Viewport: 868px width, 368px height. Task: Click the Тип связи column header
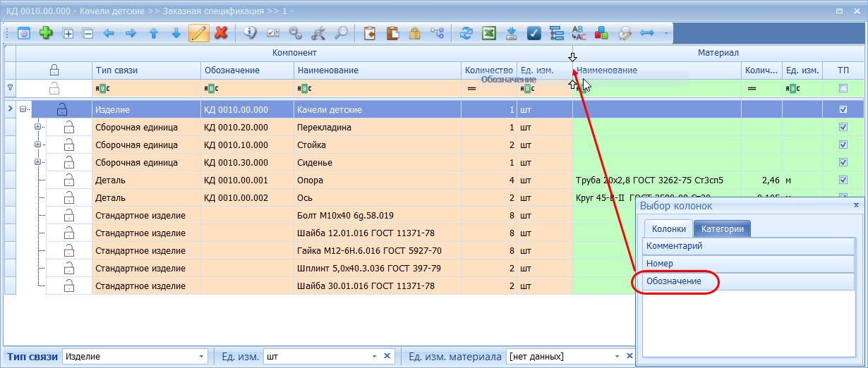pyautogui.click(x=146, y=70)
